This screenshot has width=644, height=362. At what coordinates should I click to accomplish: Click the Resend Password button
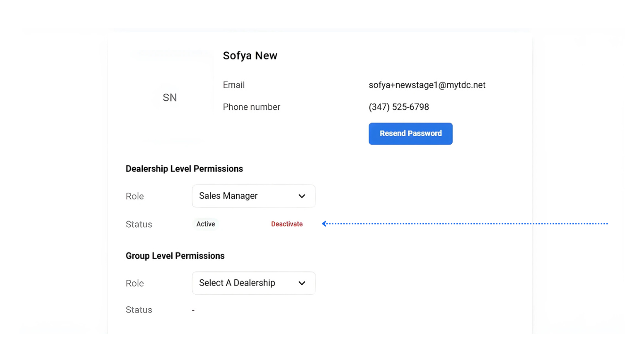click(410, 134)
